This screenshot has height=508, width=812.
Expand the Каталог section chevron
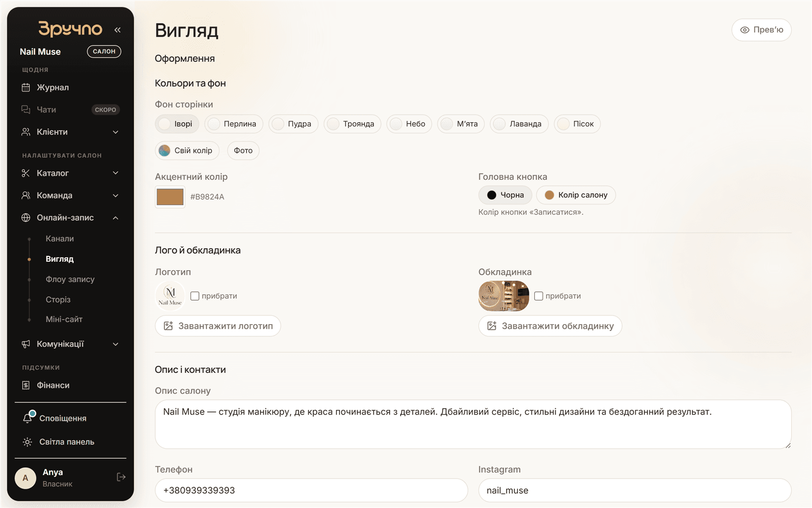(116, 173)
